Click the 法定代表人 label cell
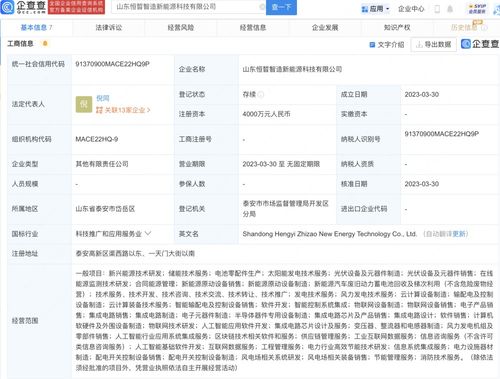The height and width of the screenshot is (379, 500). 39,104
